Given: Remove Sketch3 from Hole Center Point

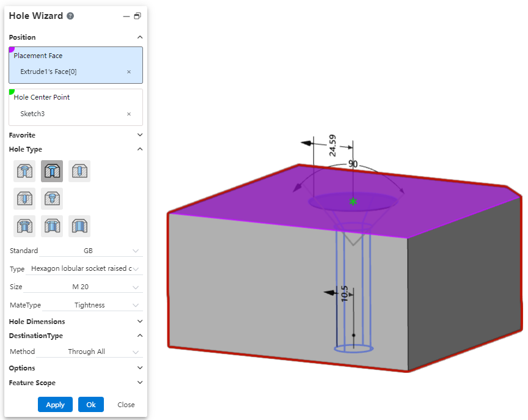Looking at the screenshot, I should tap(129, 114).
